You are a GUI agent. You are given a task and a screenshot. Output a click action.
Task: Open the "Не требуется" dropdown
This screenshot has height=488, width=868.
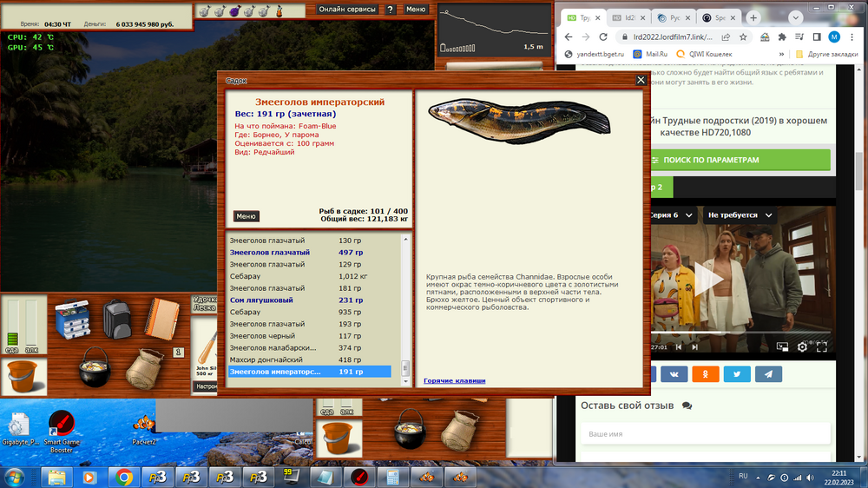click(x=739, y=214)
